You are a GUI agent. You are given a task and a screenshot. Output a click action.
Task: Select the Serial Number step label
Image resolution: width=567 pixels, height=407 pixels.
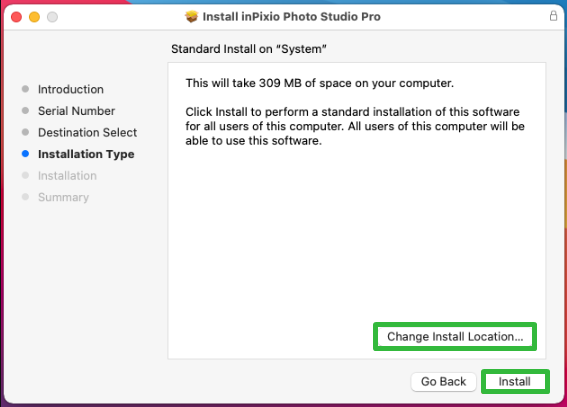[x=77, y=111]
